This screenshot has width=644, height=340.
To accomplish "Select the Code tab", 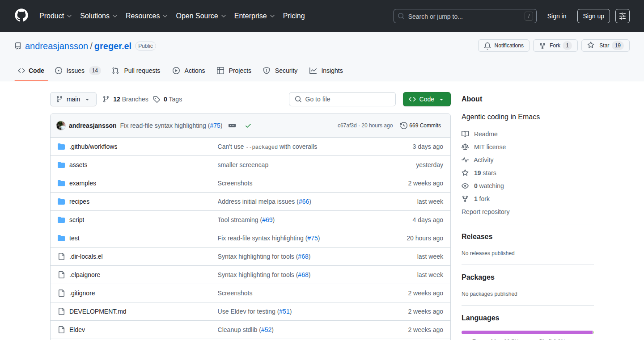I will click(x=31, y=71).
